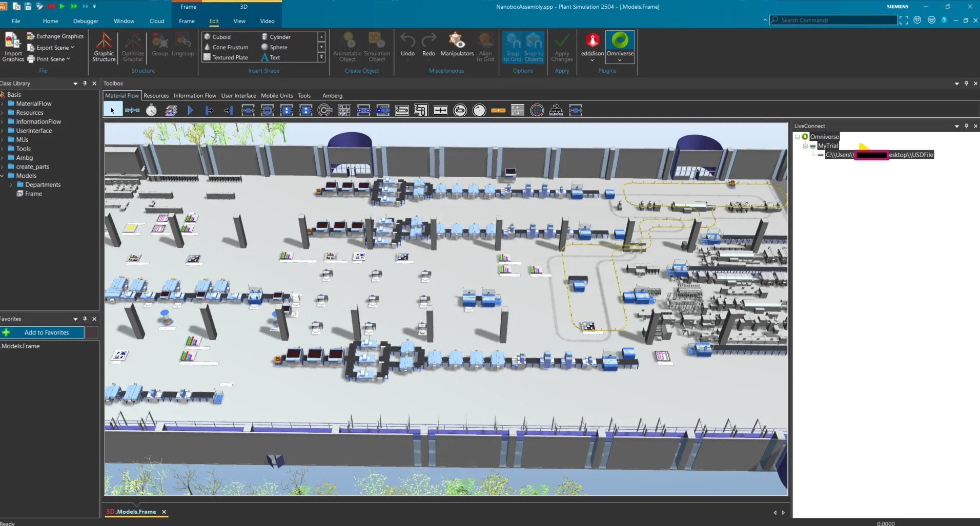The width and height of the screenshot is (980, 526).
Task: Pin the LiveConnect panel
Action: [x=966, y=125]
